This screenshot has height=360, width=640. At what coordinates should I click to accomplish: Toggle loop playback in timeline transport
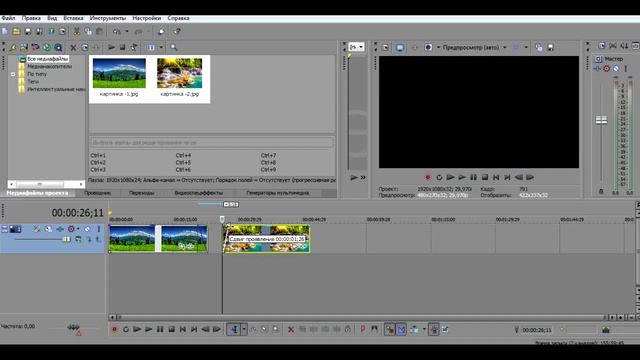[x=126, y=329]
